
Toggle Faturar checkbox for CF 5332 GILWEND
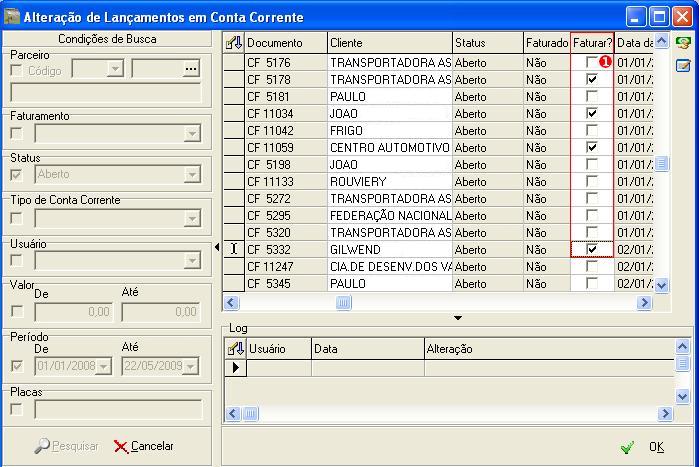pos(592,249)
